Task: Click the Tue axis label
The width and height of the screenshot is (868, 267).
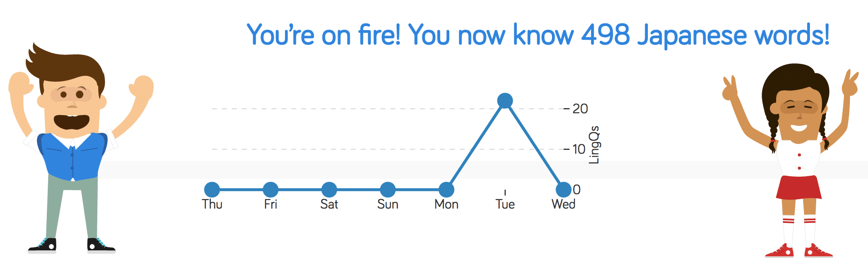Action: click(505, 205)
